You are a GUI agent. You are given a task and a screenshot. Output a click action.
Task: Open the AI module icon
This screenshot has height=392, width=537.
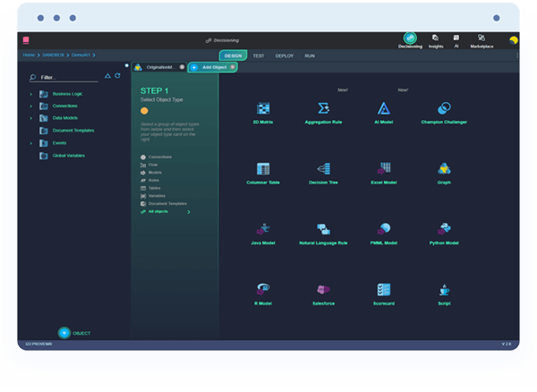(456, 38)
